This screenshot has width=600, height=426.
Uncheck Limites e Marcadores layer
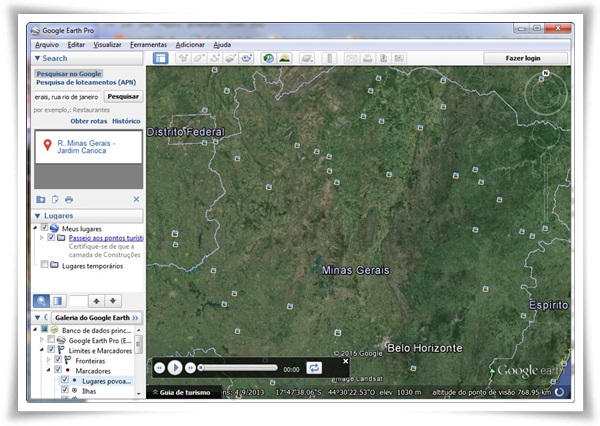tap(51, 349)
